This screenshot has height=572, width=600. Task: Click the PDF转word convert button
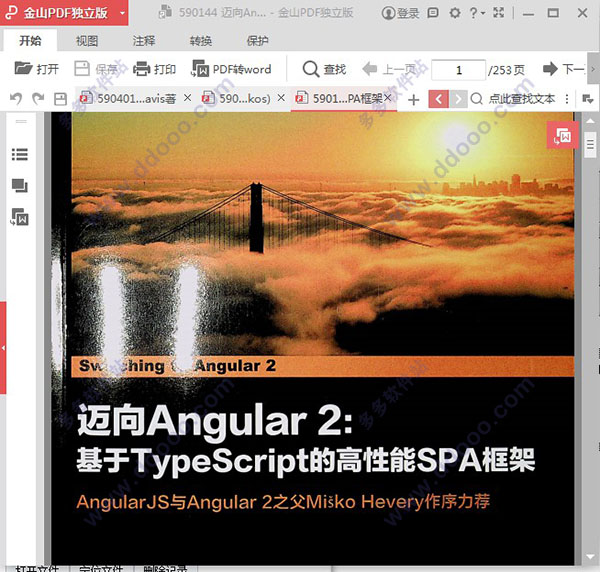coord(231,69)
